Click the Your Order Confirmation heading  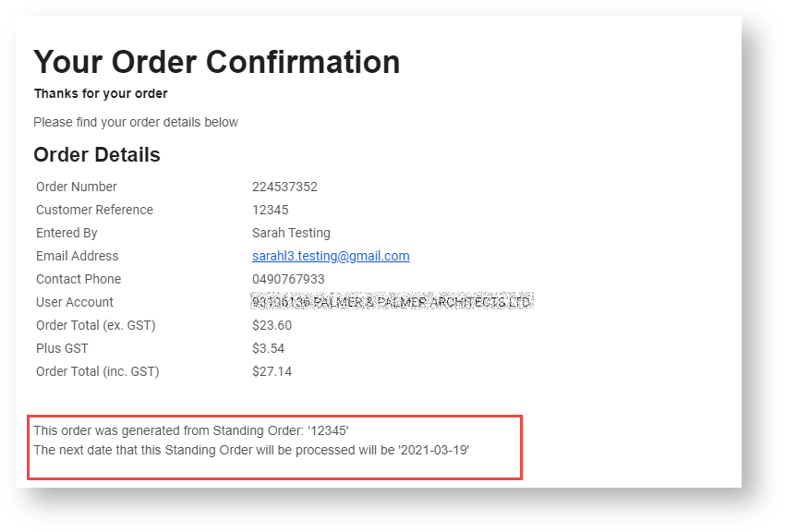pos(217,62)
